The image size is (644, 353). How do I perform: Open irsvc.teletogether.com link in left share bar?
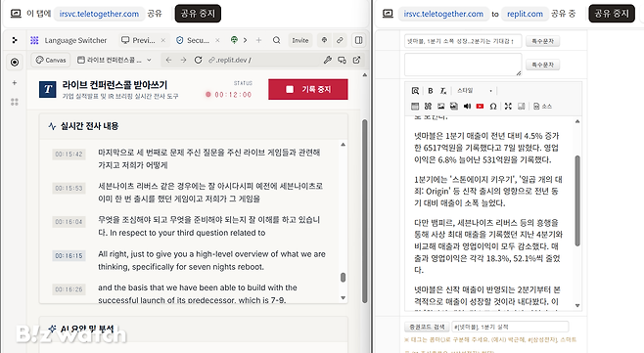99,14
